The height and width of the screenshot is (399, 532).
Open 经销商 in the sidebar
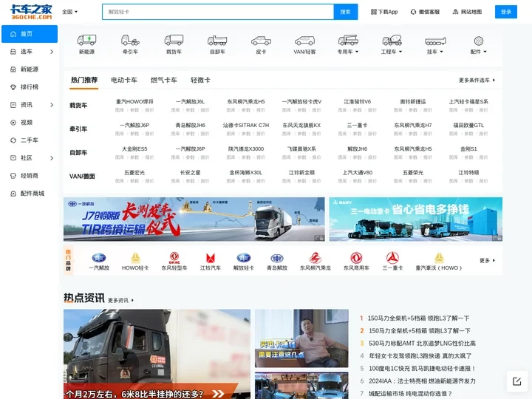[x=30, y=176]
